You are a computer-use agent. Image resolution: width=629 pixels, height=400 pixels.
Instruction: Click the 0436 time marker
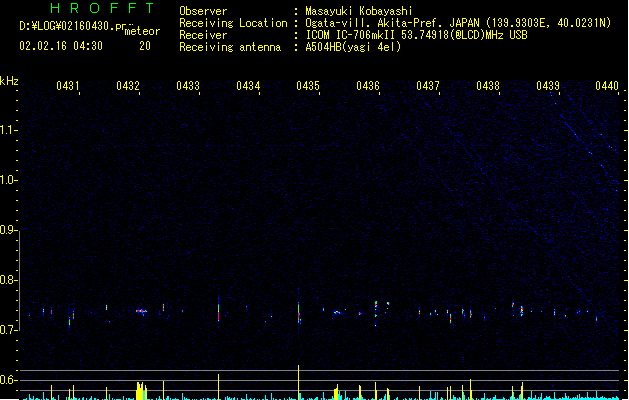tap(368, 86)
